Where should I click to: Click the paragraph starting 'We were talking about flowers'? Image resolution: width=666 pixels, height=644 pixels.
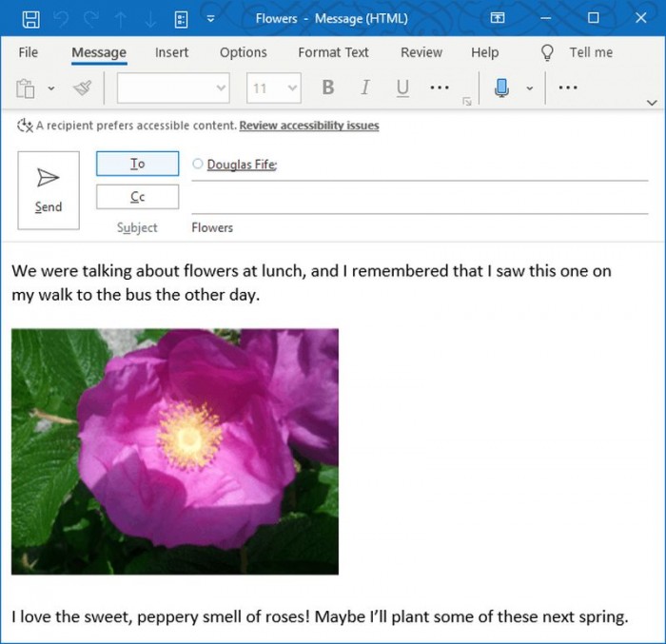[x=311, y=283]
